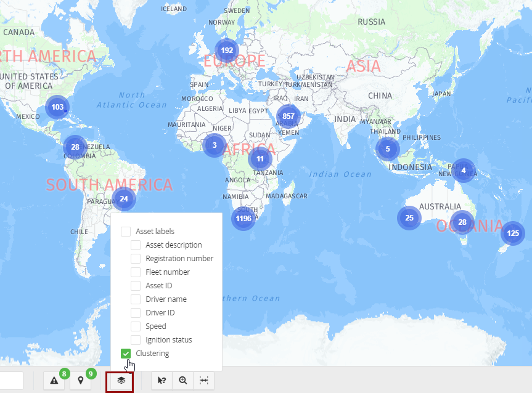Tick the Registration number checkbox
Viewport: 532px width, 393px height.
tap(136, 259)
